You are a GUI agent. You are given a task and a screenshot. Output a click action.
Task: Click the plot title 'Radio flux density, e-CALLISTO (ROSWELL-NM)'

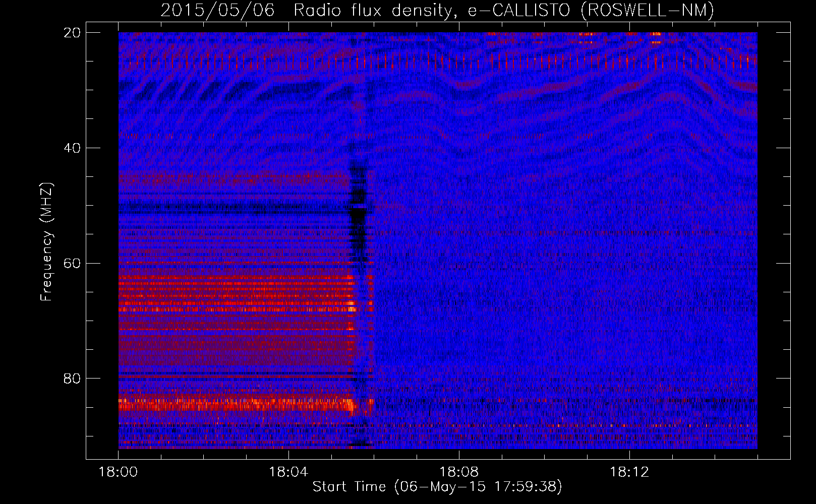[x=504, y=10]
